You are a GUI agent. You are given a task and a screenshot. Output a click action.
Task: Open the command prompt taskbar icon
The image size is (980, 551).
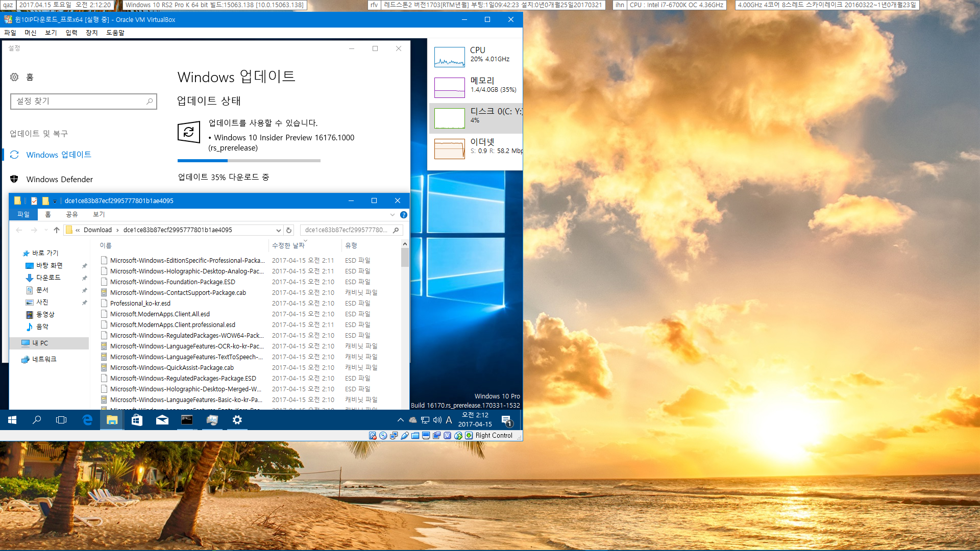(187, 420)
